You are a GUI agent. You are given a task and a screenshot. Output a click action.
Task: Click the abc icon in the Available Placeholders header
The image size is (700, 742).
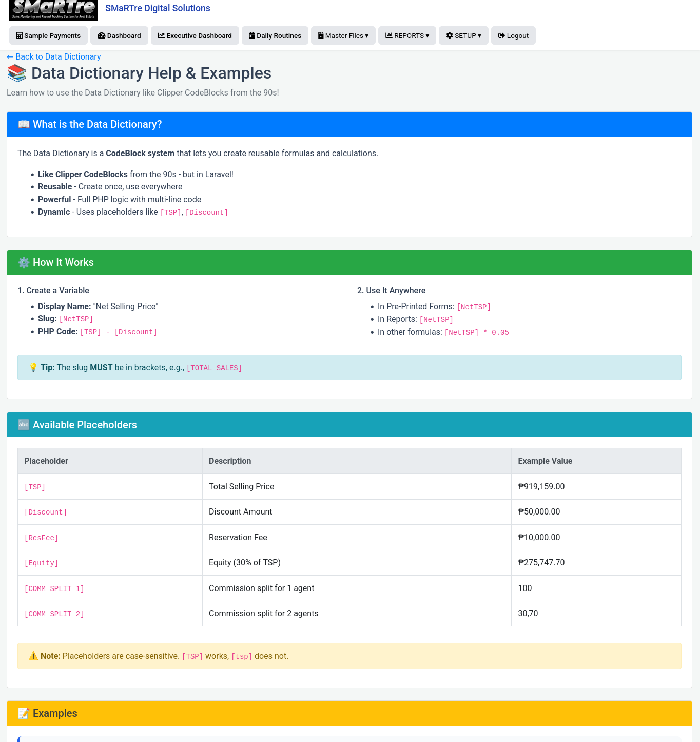(24, 425)
